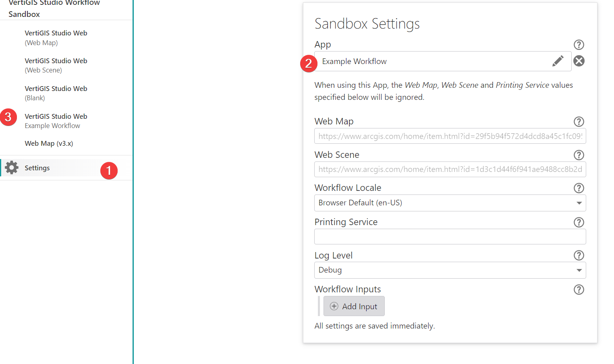This screenshot has width=614, height=364.
Task: Select Settings in the sidebar
Action: pyautogui.click(x=66, y=168)
